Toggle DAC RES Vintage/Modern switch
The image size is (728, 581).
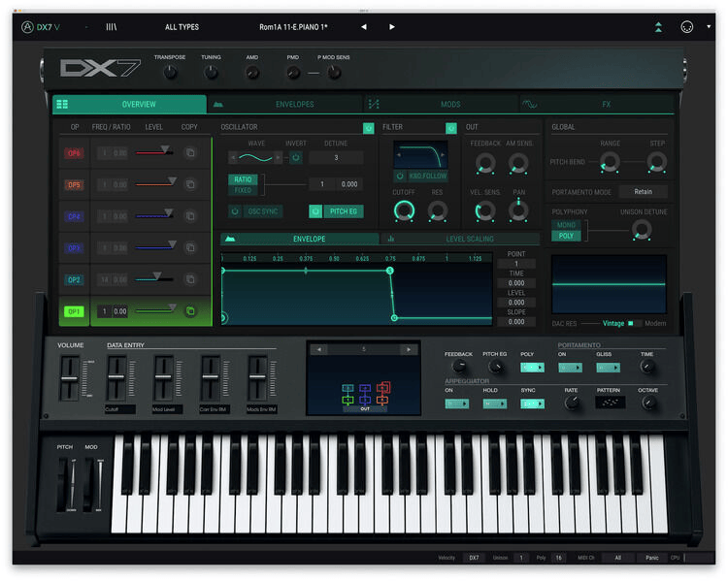click(x=634, y=323)
